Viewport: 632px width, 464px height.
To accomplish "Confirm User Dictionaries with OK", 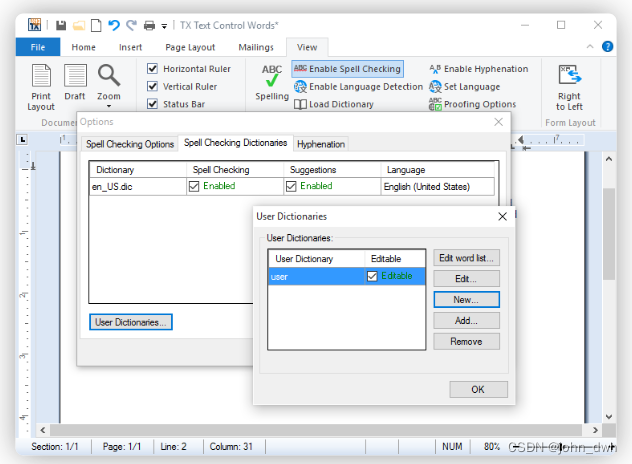I will coord(478,389).
